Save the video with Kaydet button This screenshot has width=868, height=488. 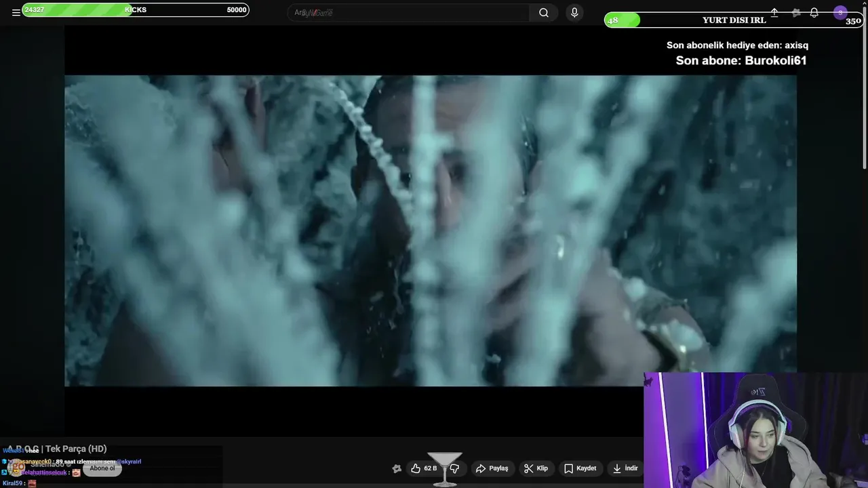click(580, 468)
